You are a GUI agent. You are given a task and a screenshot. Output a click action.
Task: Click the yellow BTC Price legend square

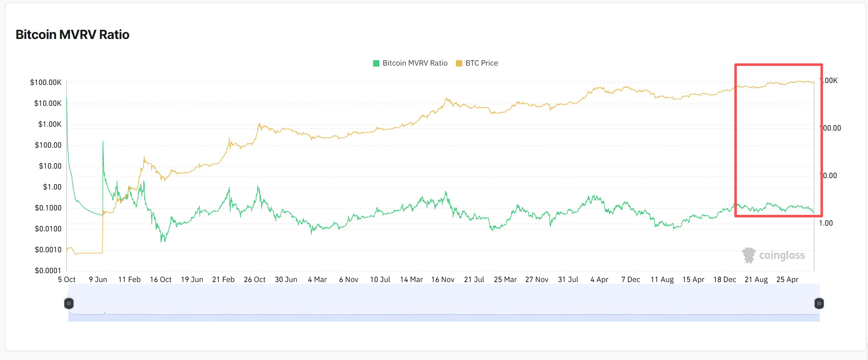[459, 63]
